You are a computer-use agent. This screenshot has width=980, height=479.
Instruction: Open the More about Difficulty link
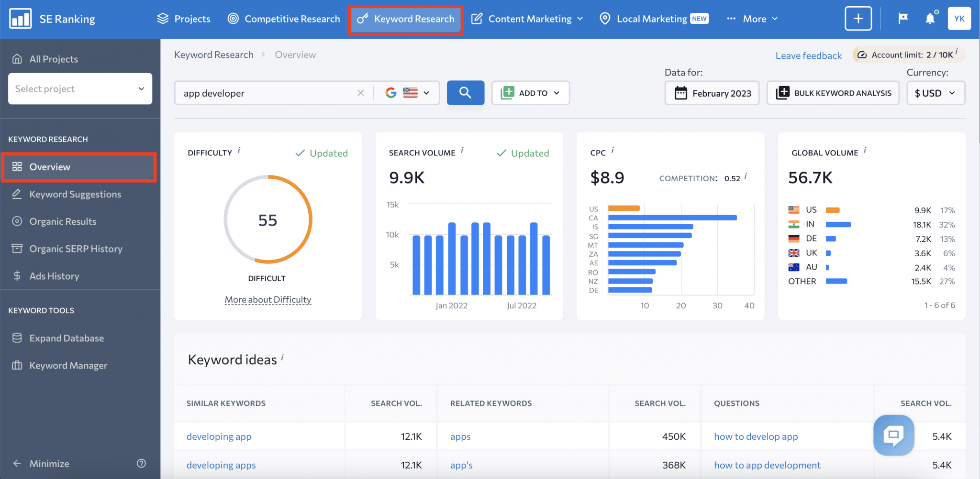pos(267,299)
